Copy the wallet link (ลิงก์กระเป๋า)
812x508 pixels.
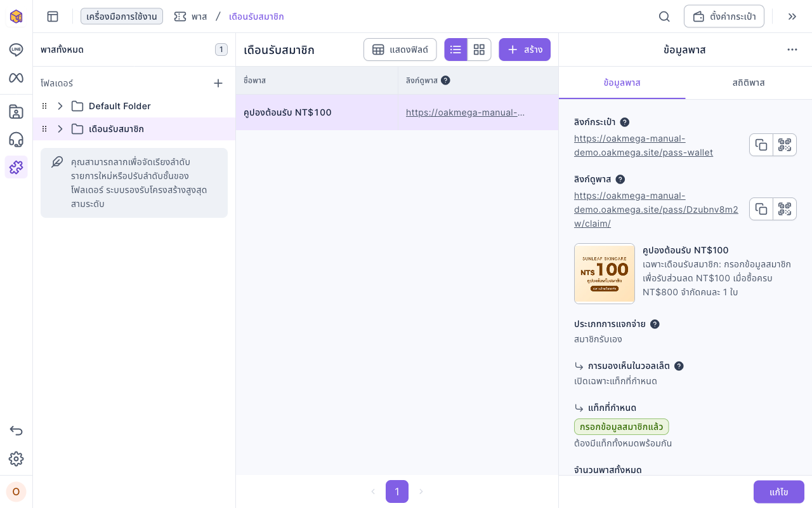[x=761, y=145]
